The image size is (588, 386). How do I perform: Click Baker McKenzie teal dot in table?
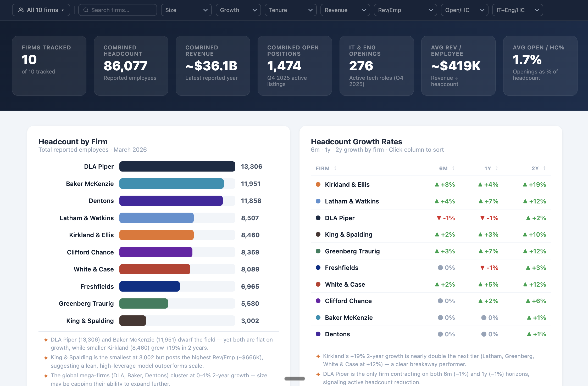click(x=318, y=317)
